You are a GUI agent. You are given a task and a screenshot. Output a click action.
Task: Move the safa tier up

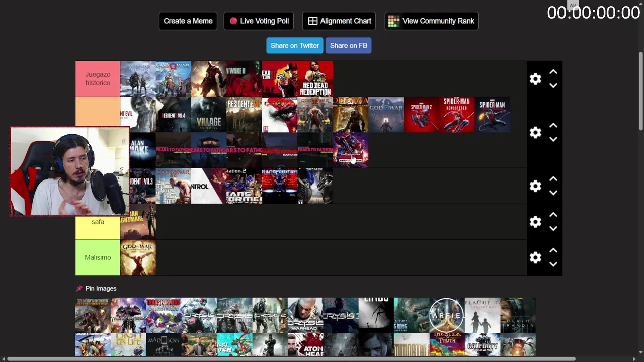point(553,215)
